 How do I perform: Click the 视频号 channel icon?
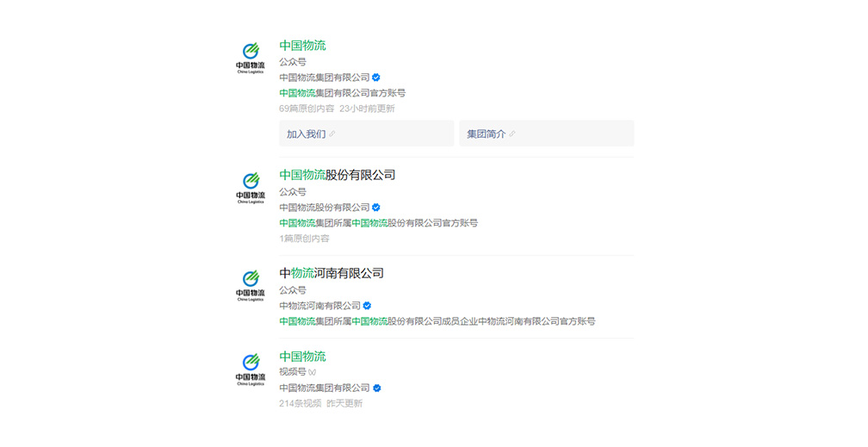[x=313, y=372]
